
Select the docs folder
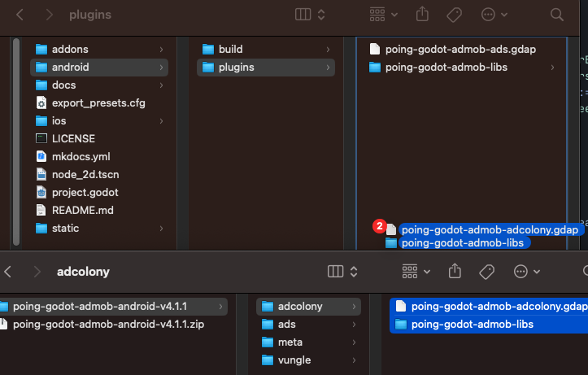pyautogui.click(x=99, y=85)
